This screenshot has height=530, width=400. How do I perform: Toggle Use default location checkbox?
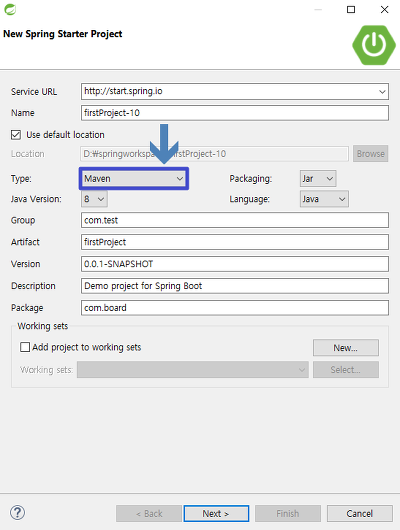coord(16,135)
